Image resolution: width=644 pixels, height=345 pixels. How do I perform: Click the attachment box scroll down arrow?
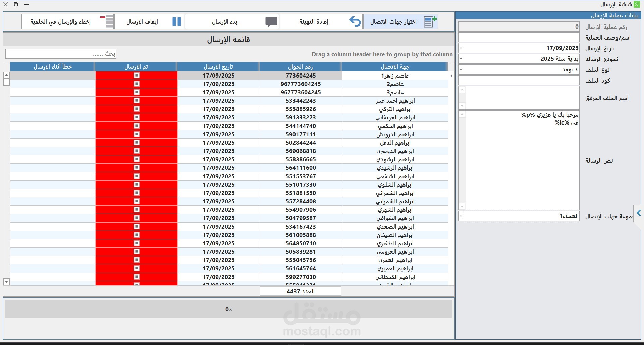tap(462, 106)
